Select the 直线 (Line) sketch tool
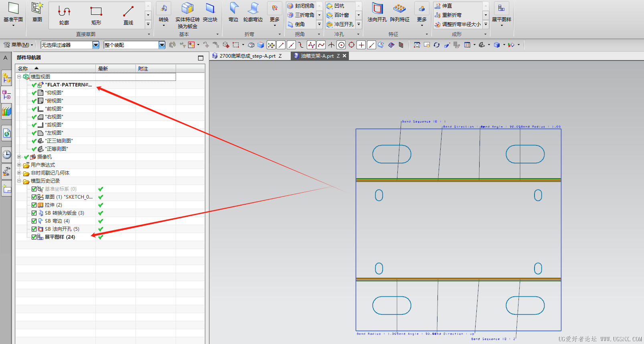Viewport: 644px width, 344px height. pos(128,15)
